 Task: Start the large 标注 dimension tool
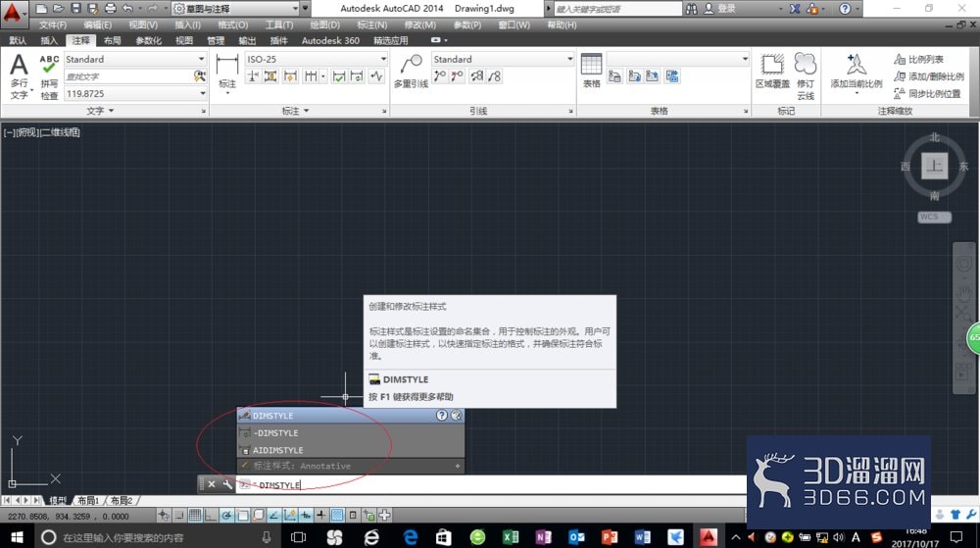point(227,73)
